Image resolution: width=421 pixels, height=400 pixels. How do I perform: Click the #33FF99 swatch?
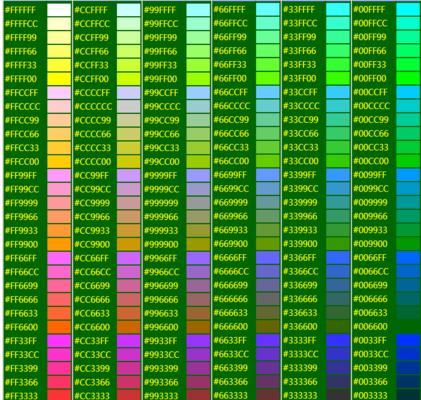338,37
